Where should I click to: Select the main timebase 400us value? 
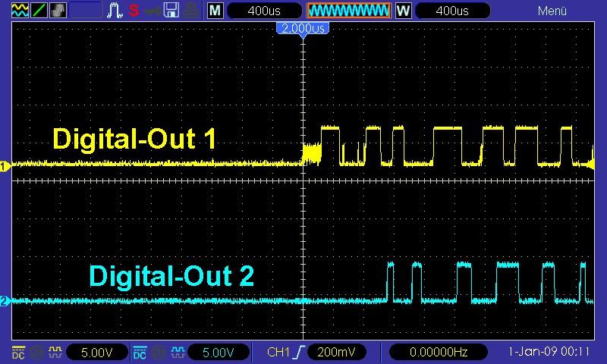click(x=264, y=11)
